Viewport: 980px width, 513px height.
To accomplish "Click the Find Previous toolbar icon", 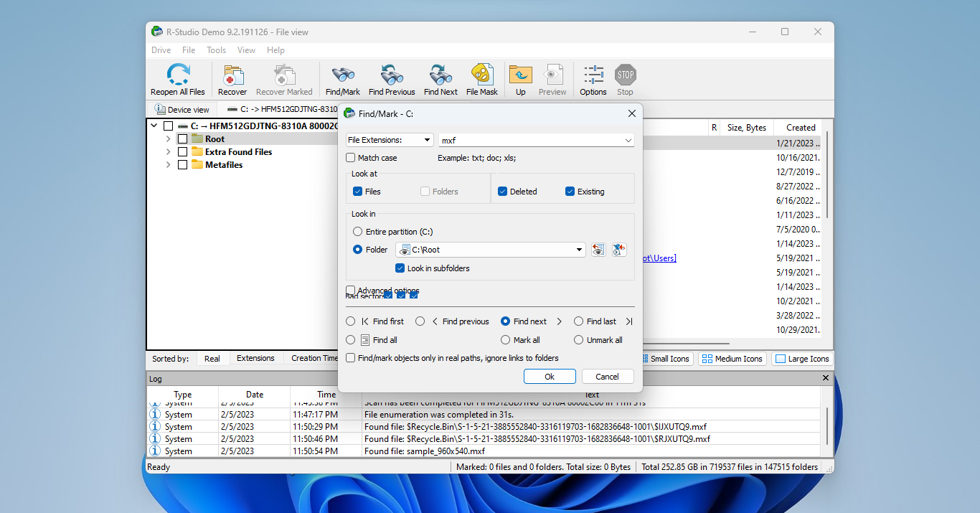I will pos(392,75).
